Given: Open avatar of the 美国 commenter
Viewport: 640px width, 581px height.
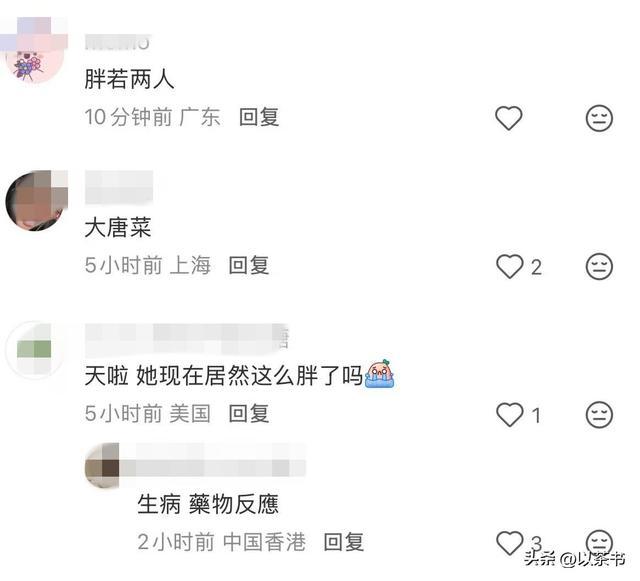Looking at the screenshot, I should point(34,350).
